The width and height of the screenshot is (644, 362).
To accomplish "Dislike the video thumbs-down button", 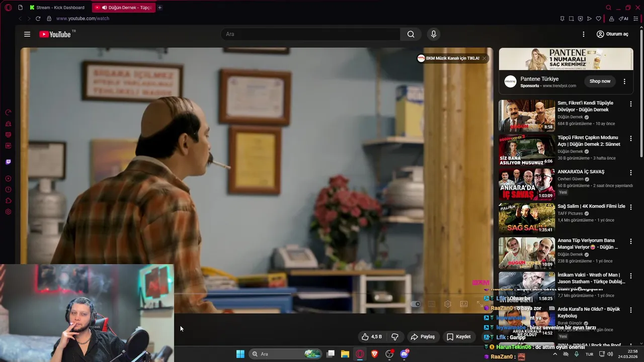I will [x=395, y=337].
